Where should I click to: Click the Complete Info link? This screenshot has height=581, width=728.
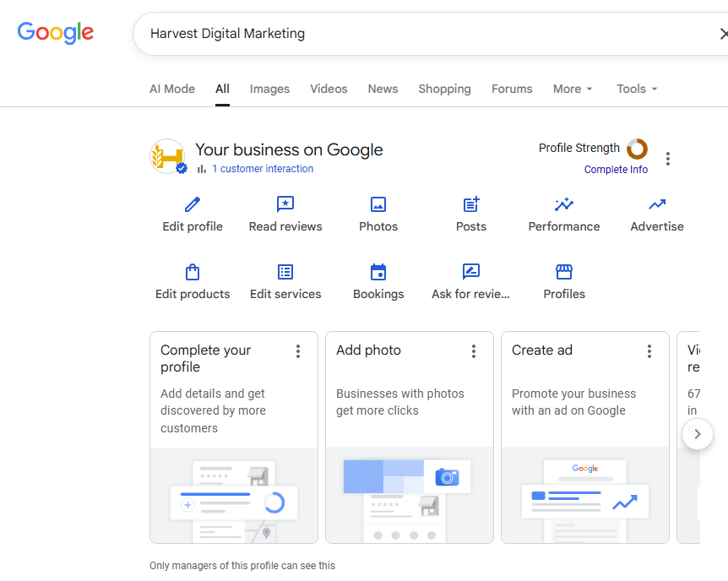coord(616,170)
